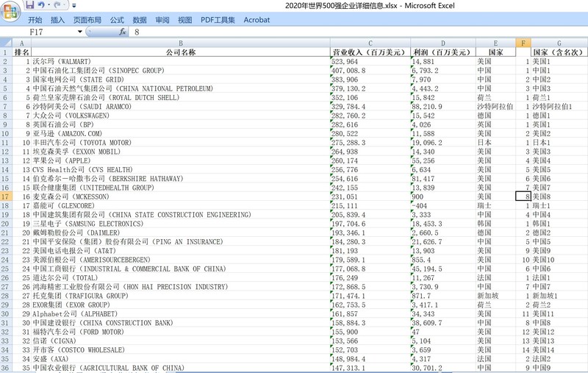The image size is (588, 373).
Task: Select the 国家电网公司（STATE GRID） cell
Action: (180, 79)
